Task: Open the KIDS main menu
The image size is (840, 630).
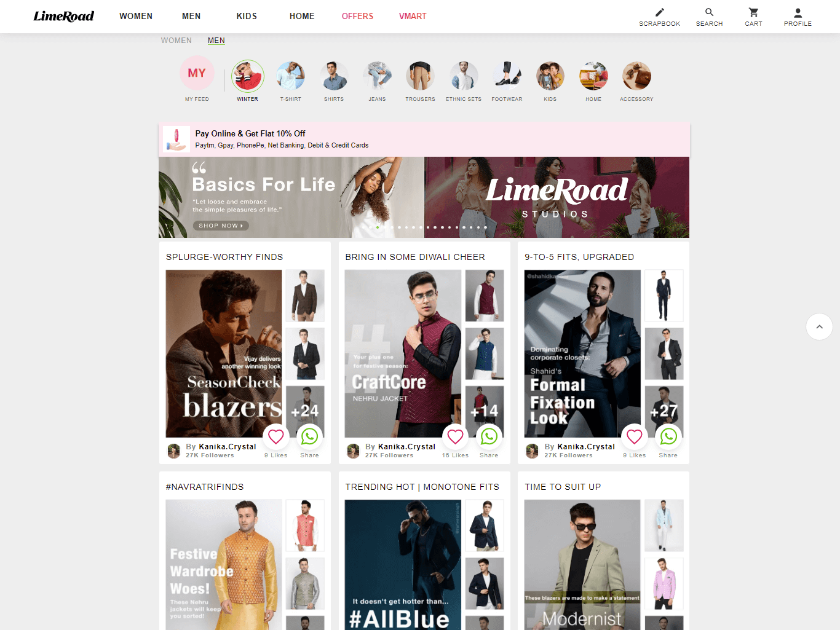Action: tap(247, 16)
